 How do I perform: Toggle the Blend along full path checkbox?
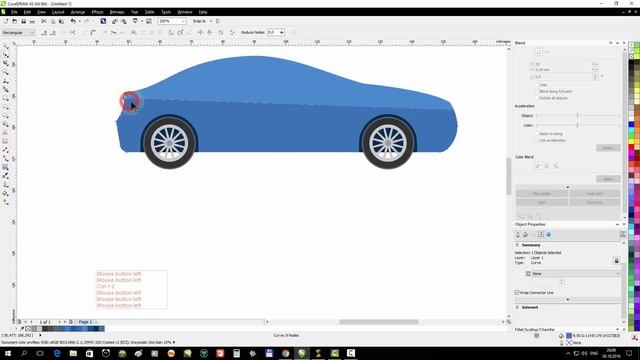(x=536, y=91)
